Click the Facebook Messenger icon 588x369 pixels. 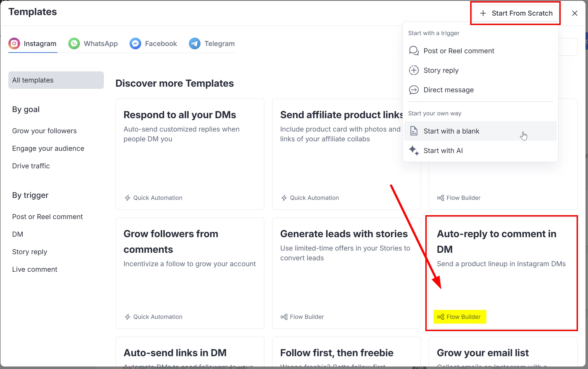[x=135, y=43]
